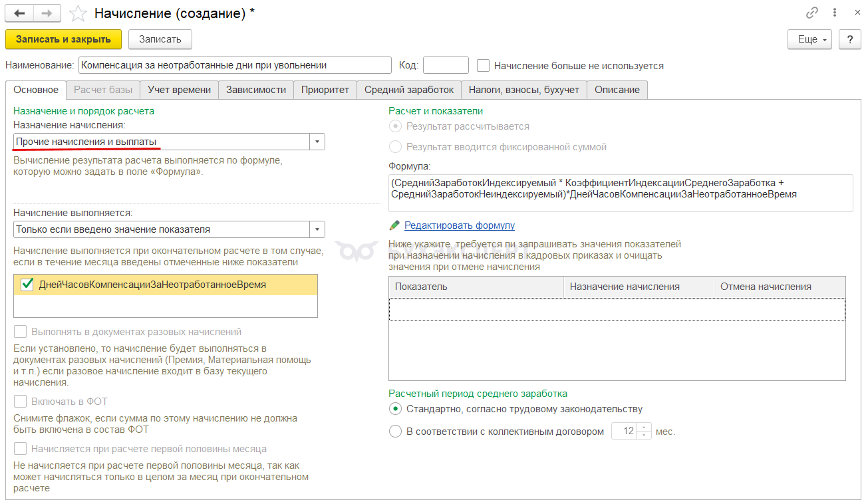Switch to the Основное tab
The height and width of the screenshot is (504, 868).
(36, 90)
